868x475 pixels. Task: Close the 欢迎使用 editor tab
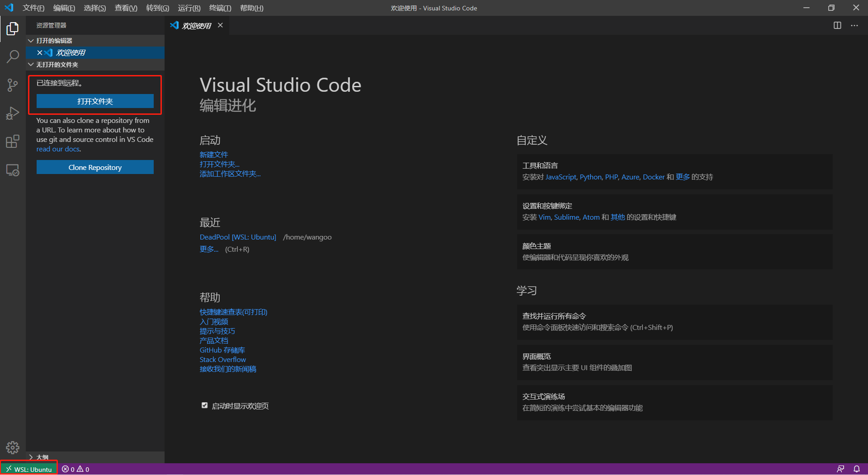pyautogui.click(x=220, y=25)
